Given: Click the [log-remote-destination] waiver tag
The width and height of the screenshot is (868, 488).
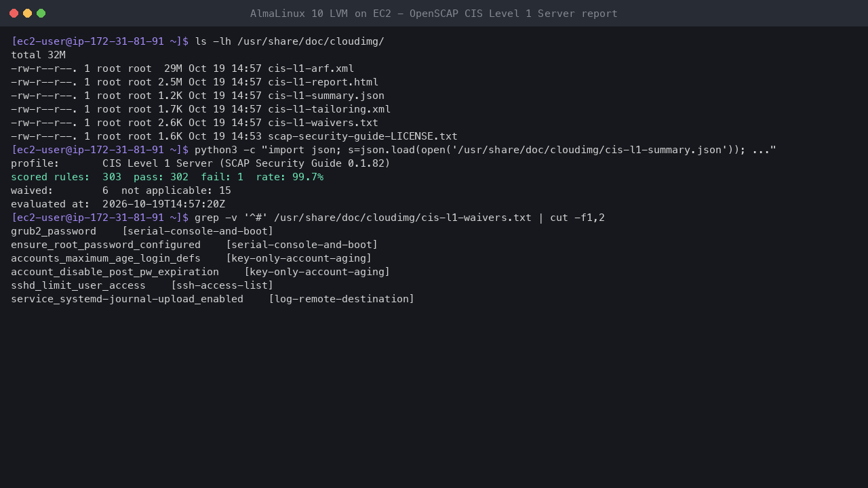Looking at the screenshot, I should 341,299.
